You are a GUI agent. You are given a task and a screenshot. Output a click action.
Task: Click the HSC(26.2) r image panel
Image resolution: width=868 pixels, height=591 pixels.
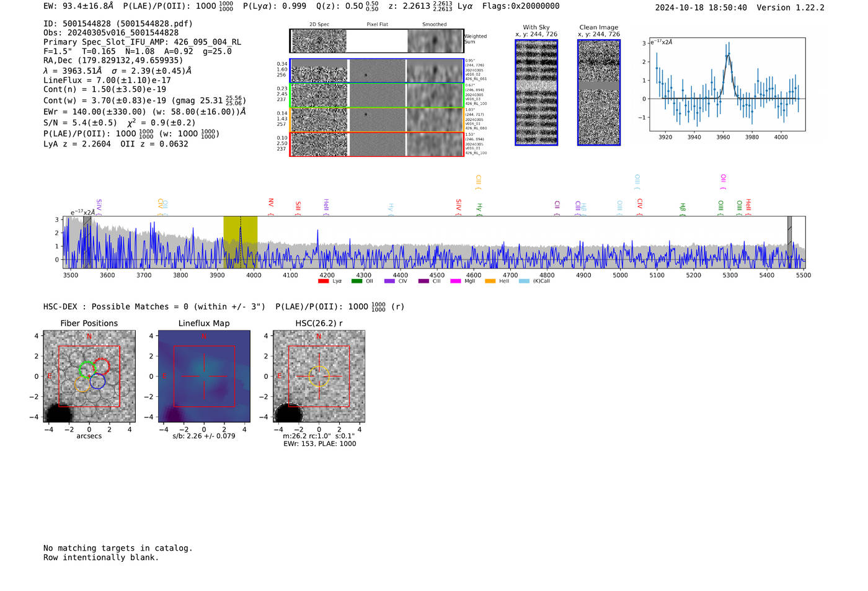tap(319, 376)
